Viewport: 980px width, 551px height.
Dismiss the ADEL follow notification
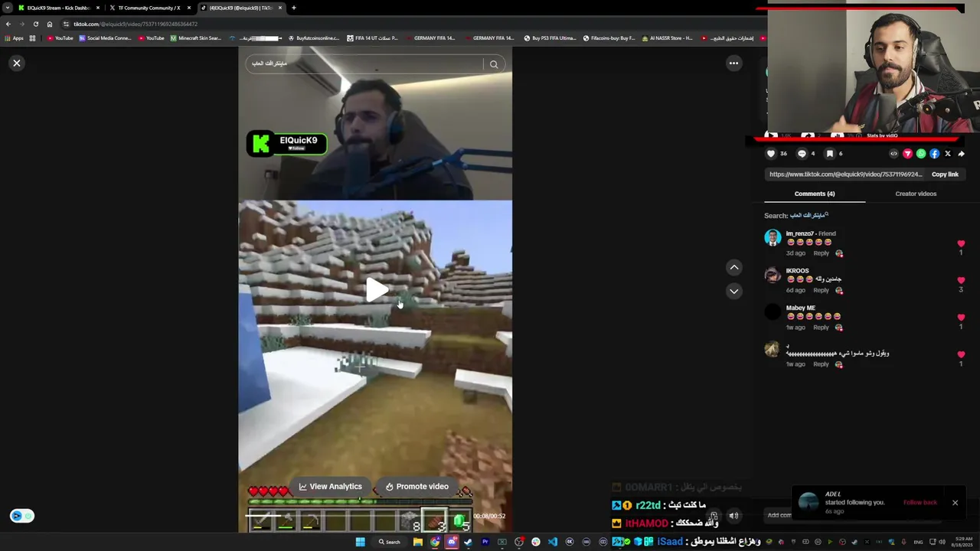click(x=955, y=503)
